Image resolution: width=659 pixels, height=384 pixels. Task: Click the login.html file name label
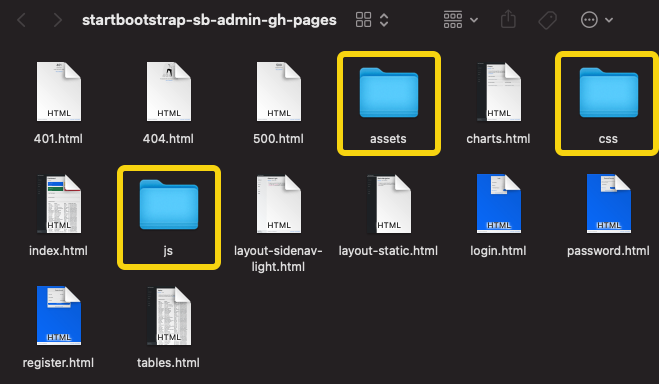coord(498,251)
